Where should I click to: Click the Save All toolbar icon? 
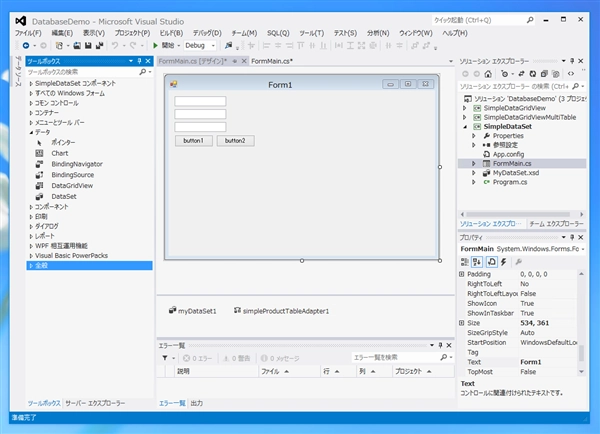(99, 46)
